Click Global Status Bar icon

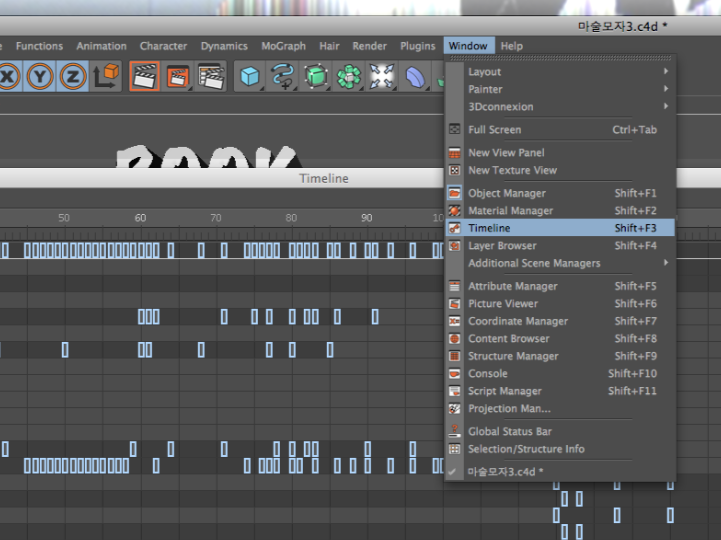pos(454,431)
